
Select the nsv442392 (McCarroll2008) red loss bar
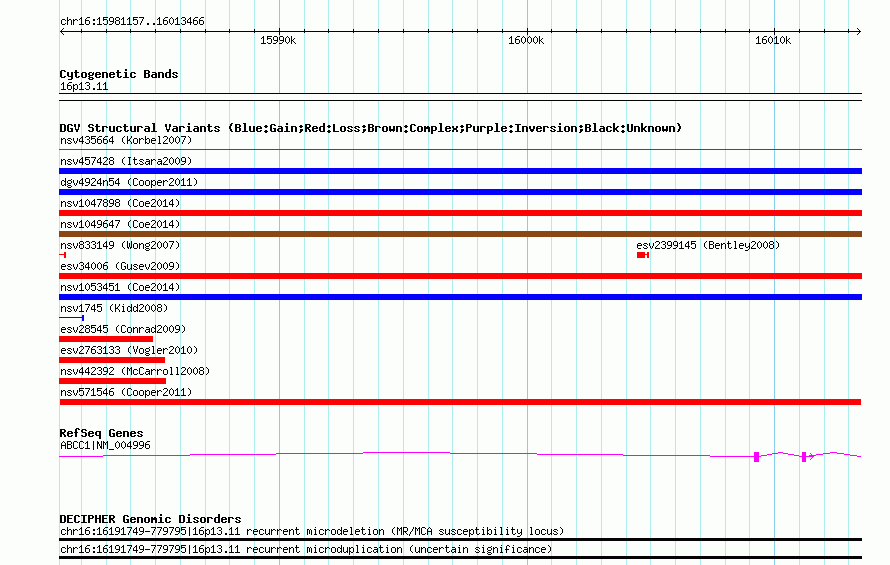point(112,381)
